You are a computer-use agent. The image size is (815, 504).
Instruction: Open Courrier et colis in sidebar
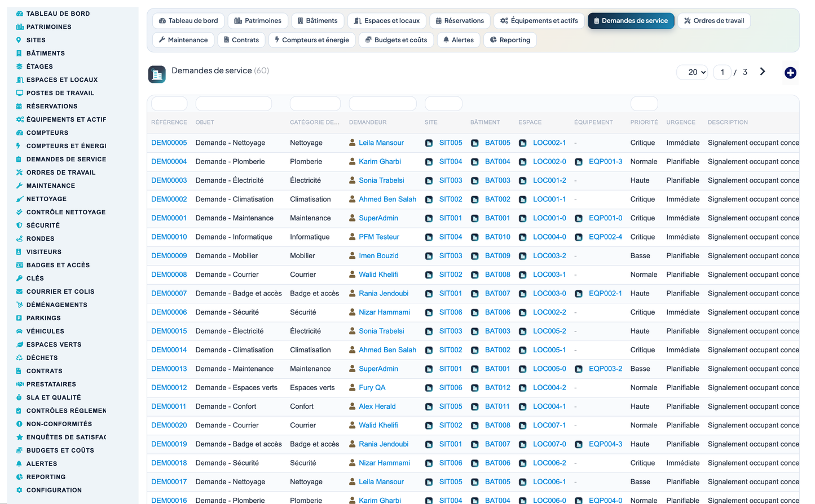coord(60,292)
